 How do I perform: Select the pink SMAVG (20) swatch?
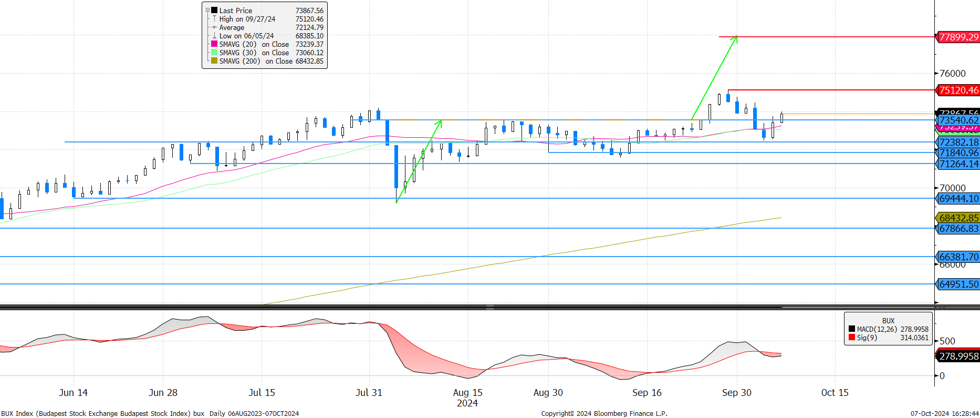point(214,44)
